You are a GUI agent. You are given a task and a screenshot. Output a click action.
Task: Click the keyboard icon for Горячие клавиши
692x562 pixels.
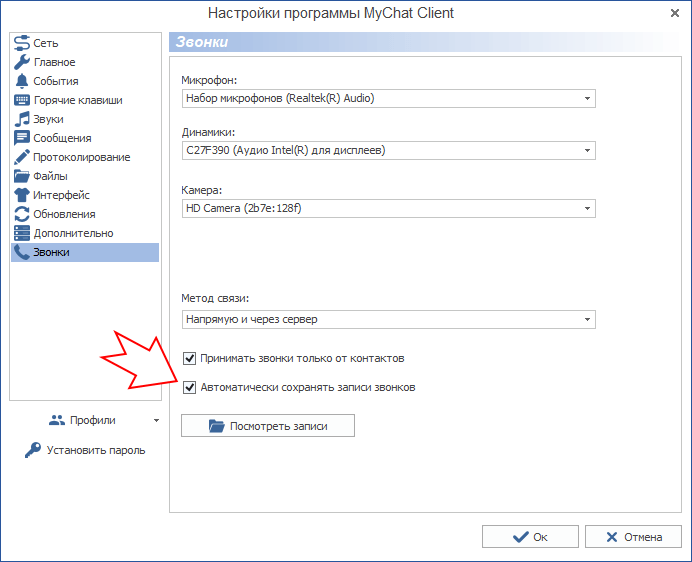tap(22, 100)
